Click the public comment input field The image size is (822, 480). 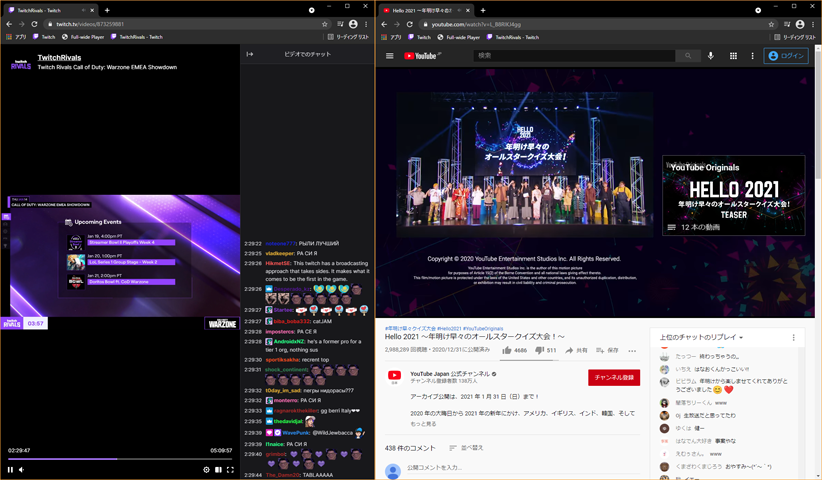pos(523,467)
